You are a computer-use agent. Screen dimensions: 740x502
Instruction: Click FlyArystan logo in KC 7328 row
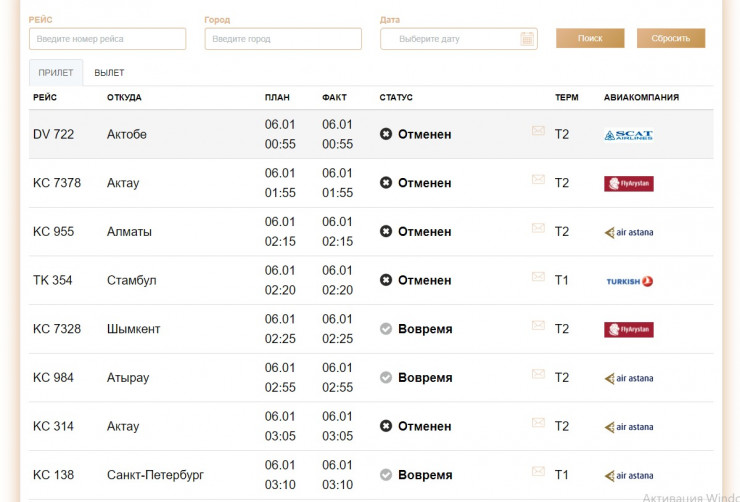(628, 330)
